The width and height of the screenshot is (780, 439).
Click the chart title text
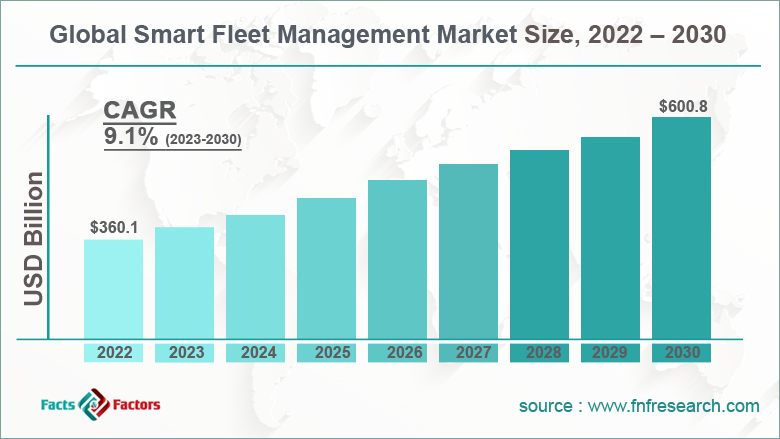[x=388, y=35]
